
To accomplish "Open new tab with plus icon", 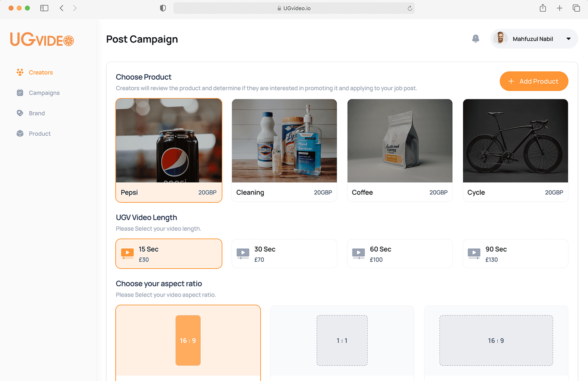I will click(x=559, y=8).
